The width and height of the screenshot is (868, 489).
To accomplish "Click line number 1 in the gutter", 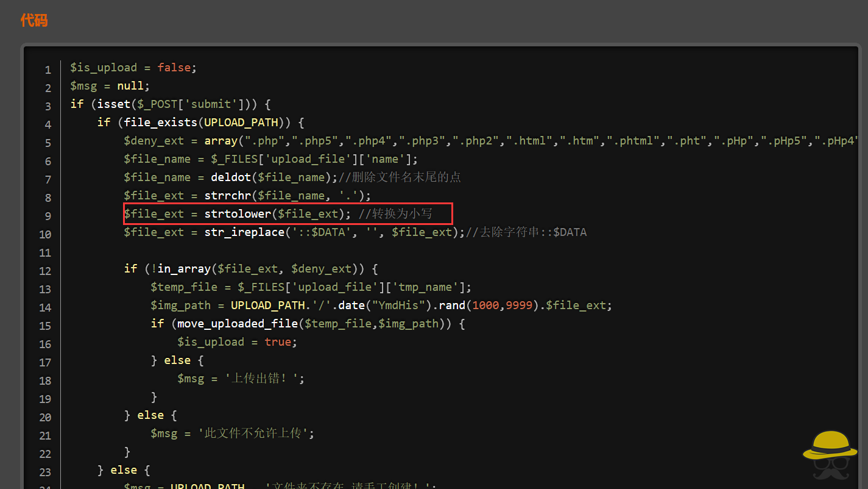I will 48,70.
